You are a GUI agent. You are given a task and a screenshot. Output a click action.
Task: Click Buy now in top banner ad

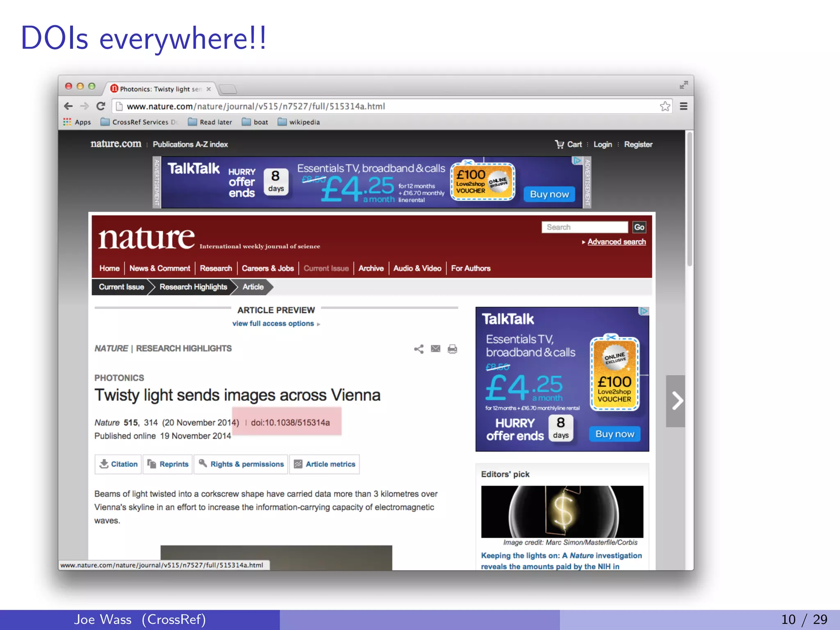pos(550,194)
